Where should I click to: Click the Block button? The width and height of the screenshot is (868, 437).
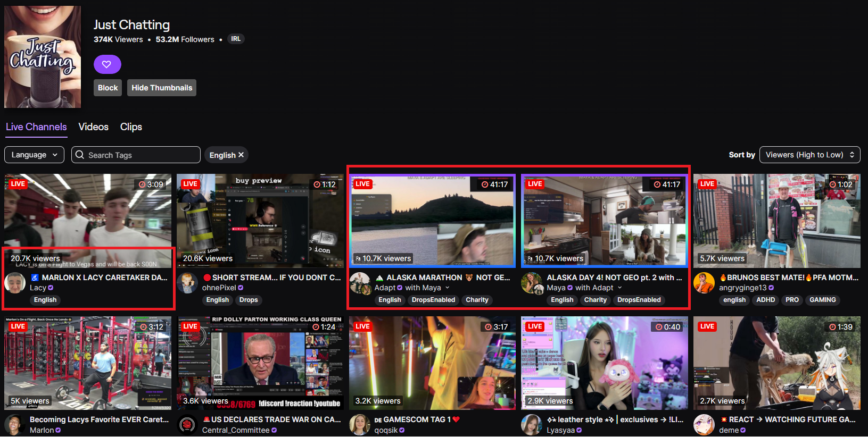[108, 88]
